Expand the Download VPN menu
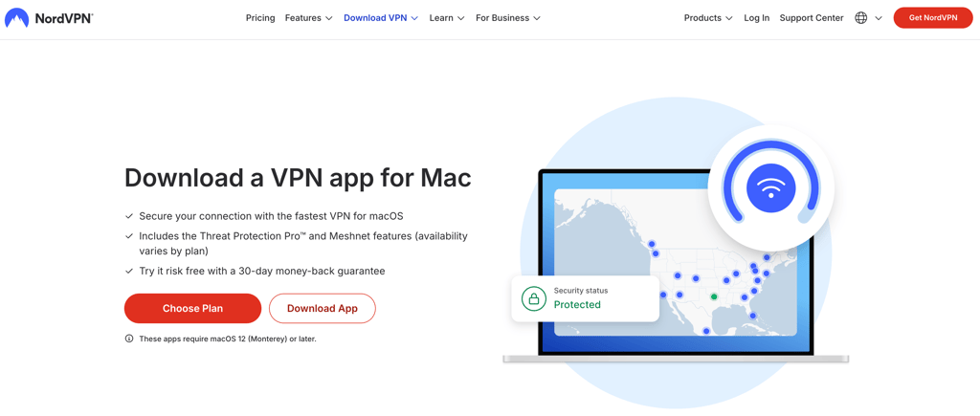Viewport: 980px width, 416px height. click(381, 18)
